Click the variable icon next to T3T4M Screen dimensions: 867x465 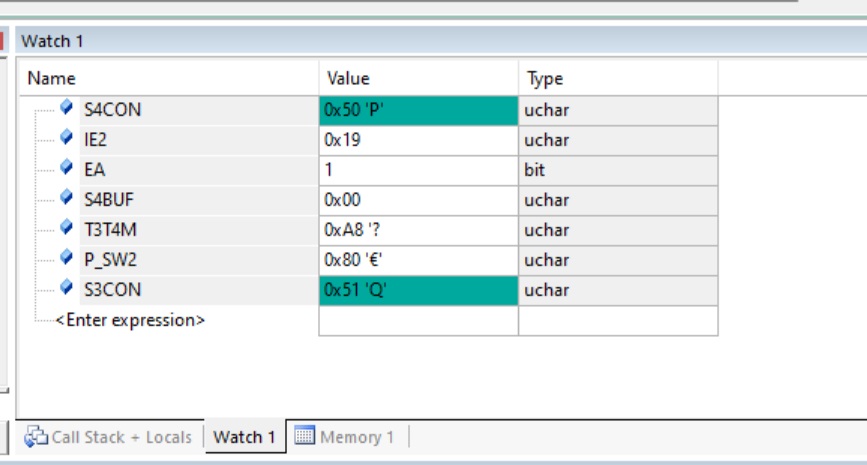click(67, 228)
